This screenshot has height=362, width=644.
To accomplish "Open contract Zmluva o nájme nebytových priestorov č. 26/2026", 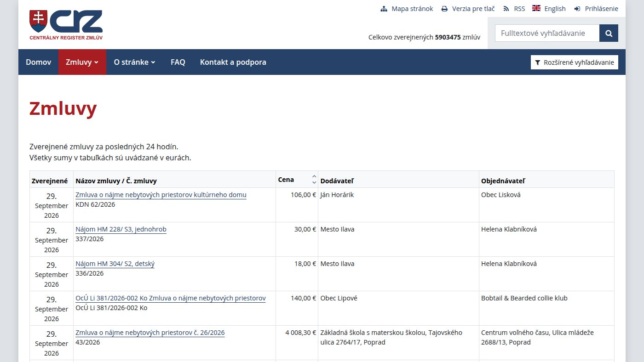I will [150, 333].
